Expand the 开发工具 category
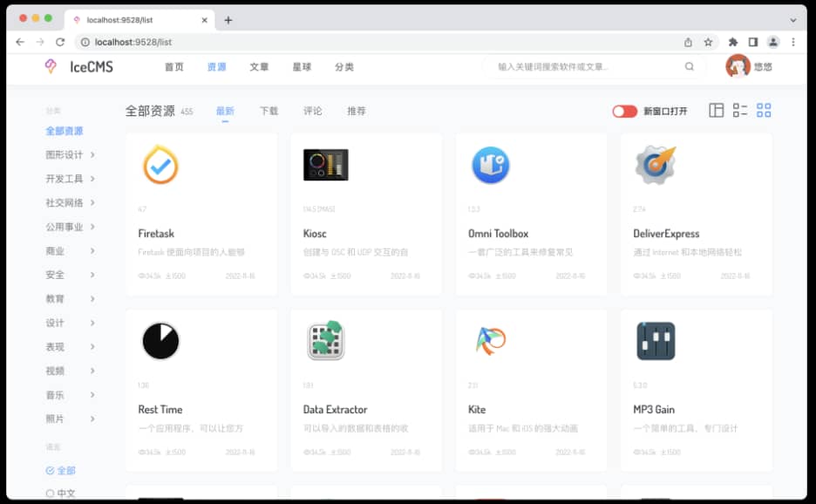This screenshot has width=816, height=504. [70, 179]
